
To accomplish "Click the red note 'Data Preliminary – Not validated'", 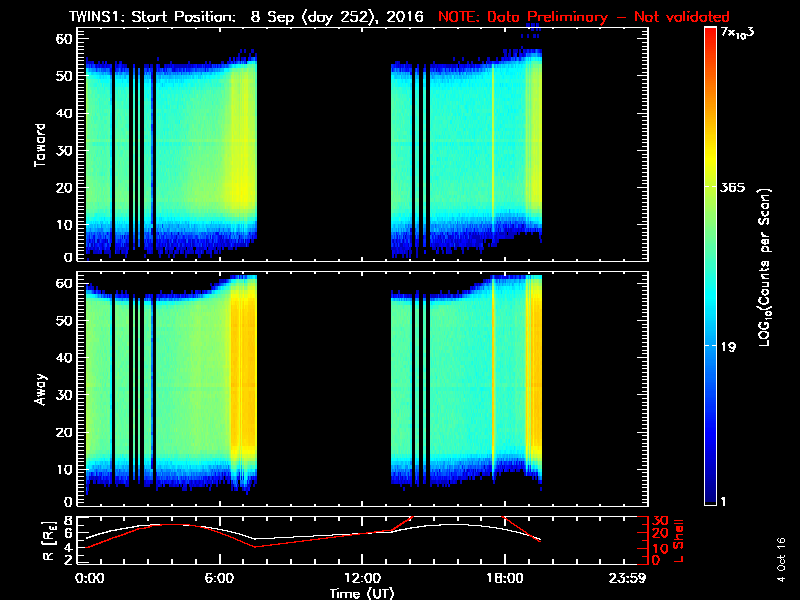I will click(x=608, y=17).
